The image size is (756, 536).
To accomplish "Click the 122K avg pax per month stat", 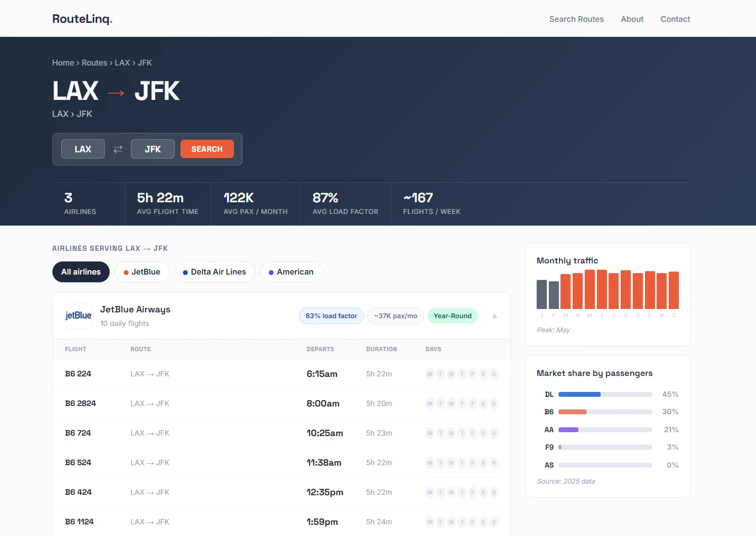I will (x=255, y=204).
